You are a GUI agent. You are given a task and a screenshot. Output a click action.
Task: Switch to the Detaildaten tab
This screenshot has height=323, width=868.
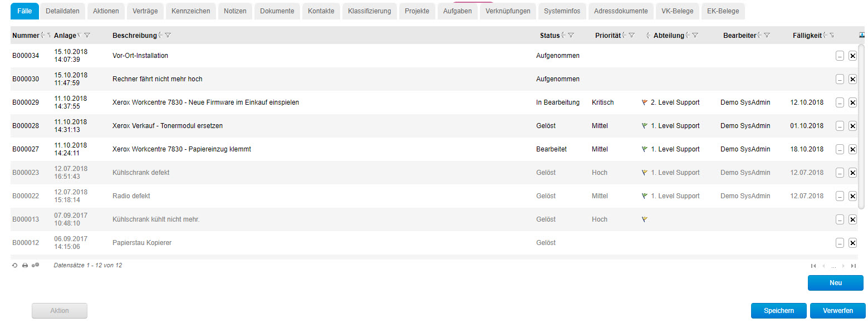[x=62, y=11]
